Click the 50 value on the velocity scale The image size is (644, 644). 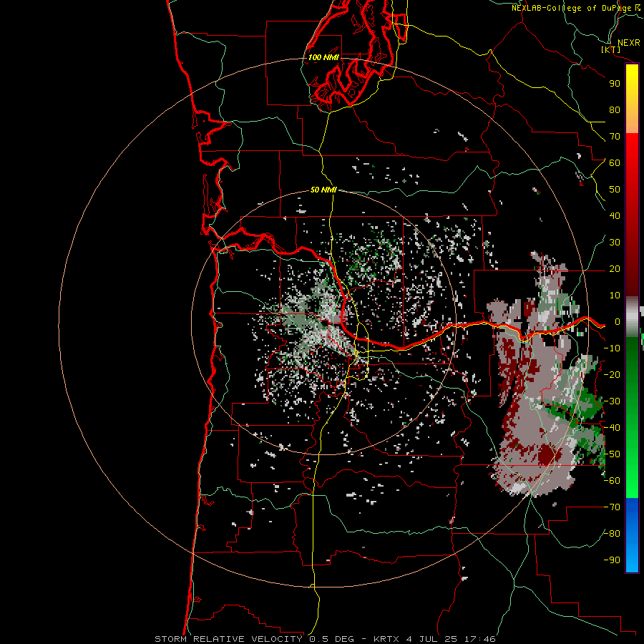click(615, 190)
